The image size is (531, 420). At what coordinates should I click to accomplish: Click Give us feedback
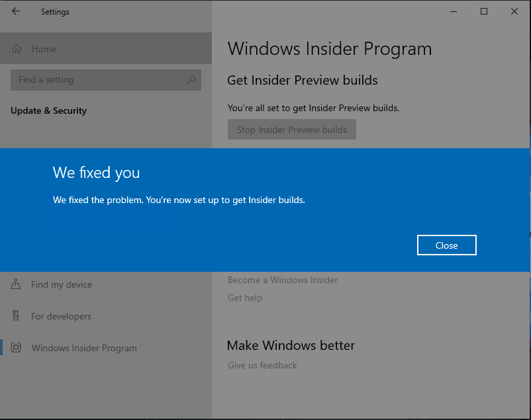click(262, 365)
